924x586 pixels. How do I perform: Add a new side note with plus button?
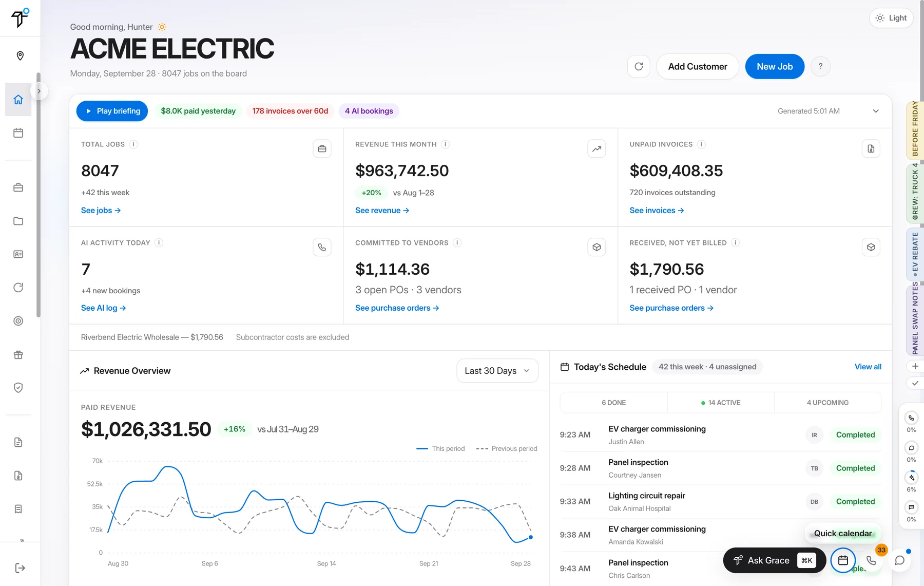915,366
